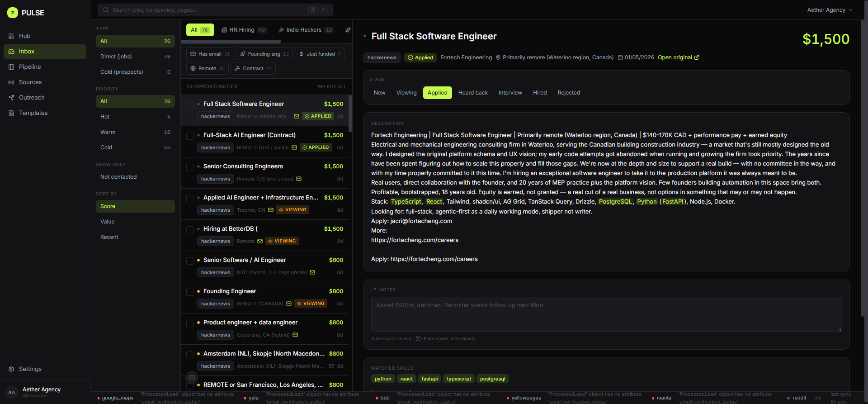Click the calendar icon next to 01/05/2026
Image resolution: width=868 pixels, height=404 pixels.
pos(620,57)
